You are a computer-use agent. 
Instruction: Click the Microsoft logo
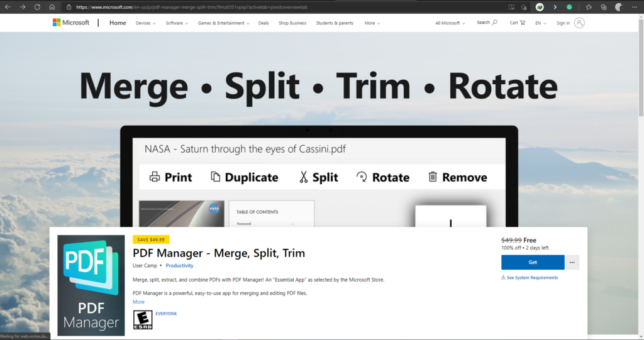click(x=70, y=23)
